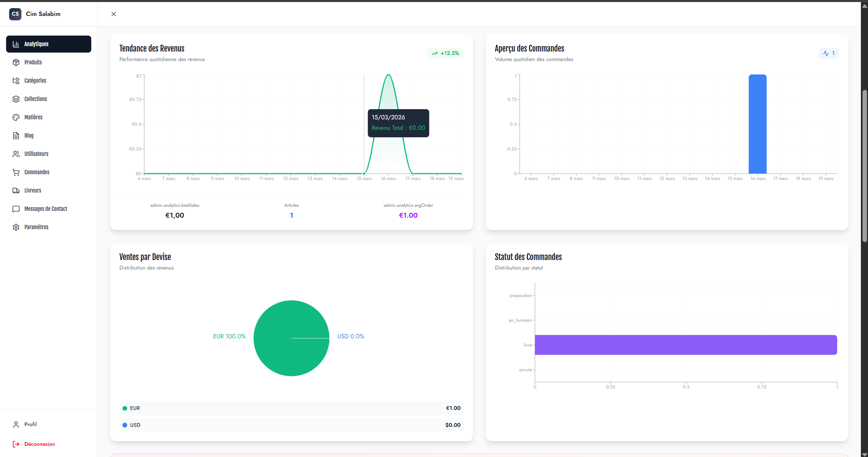Go to Profil page

click(30, 424)
